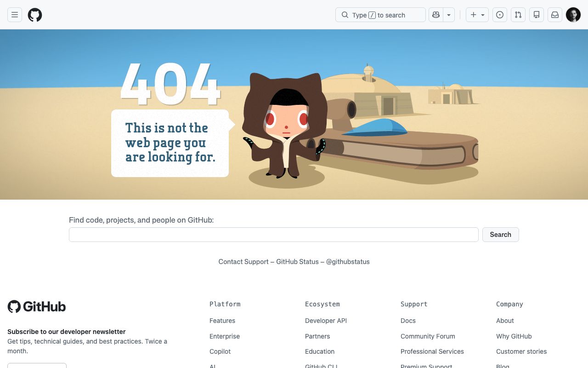Open the Issues icon in header
This screenshot has width=588, height=368.
click(x=500, y=15)
